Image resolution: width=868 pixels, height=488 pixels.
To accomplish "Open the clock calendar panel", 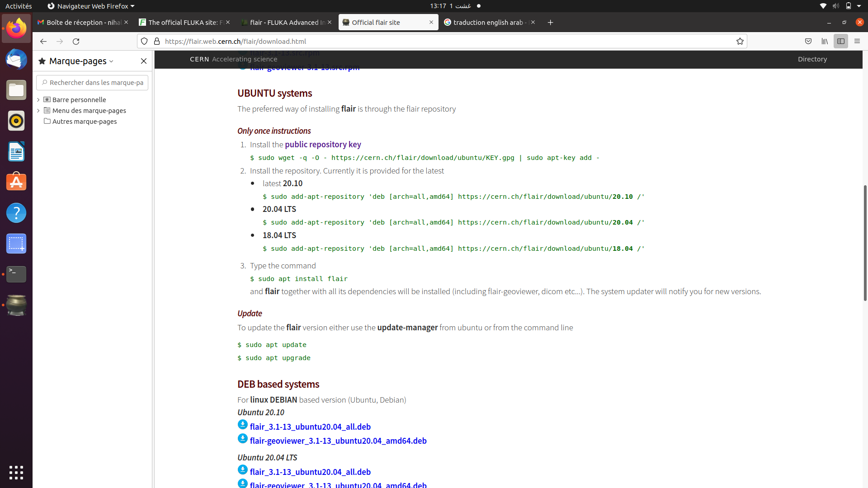I will click(x=455, y=6).
